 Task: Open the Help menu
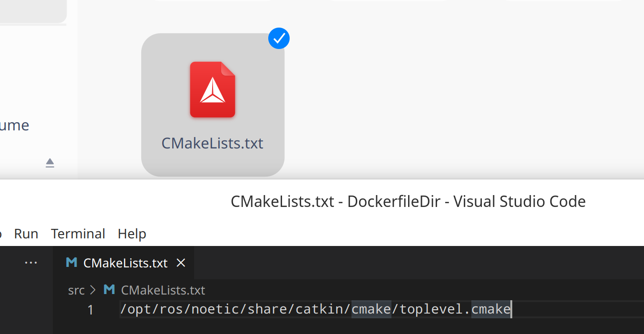(x=132, y=234)
